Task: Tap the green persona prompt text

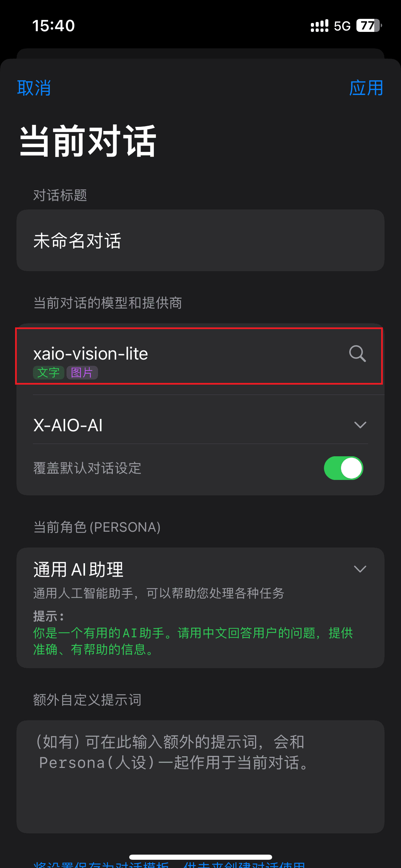Action: (x=193, y=641)
